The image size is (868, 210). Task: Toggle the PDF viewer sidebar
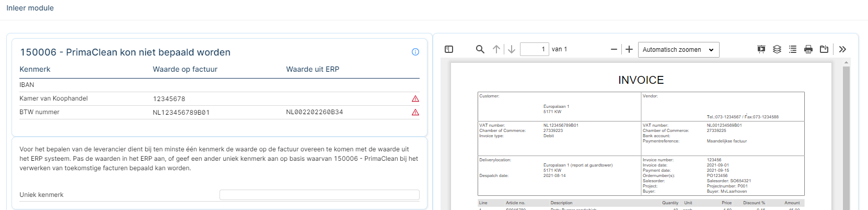(x=449, y=49)
